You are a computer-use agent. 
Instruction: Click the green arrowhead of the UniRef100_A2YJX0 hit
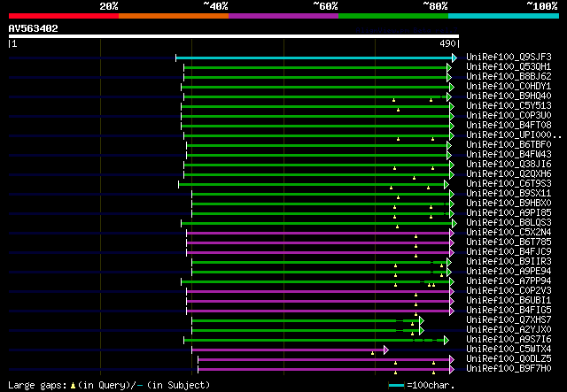tap(422, 330)
